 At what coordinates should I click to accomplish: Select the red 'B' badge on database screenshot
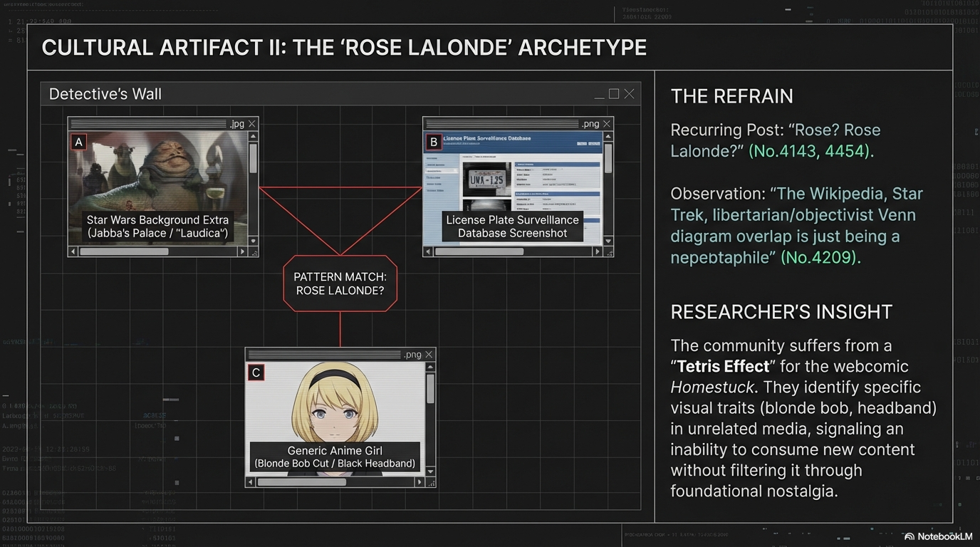433,142
